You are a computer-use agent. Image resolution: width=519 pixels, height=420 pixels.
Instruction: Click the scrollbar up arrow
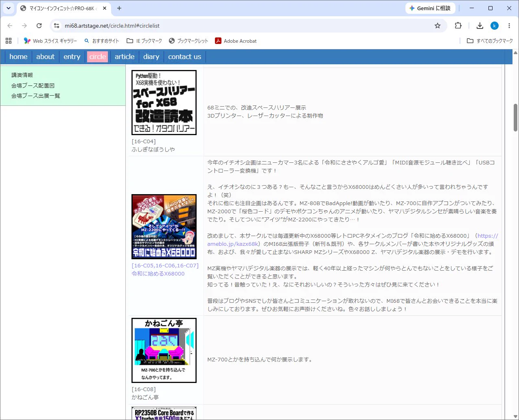tap(515, 53)
